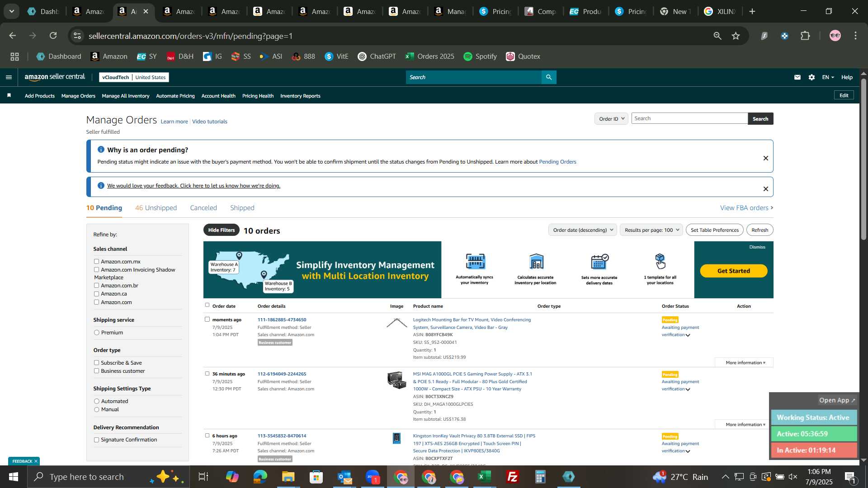The height and width of the screenshot is (488, 868).
Task: Click the Hide Filters button
Action: 222,230
